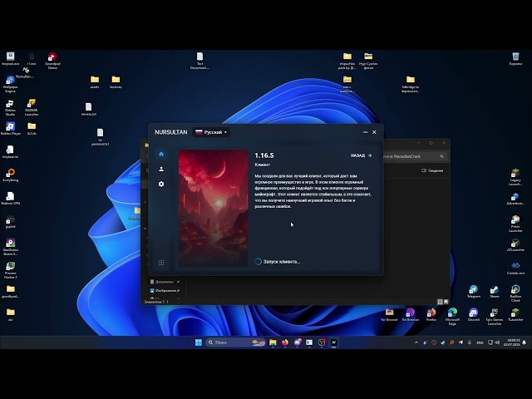Open Discord desktop shortcut
Viewport: 532px width, 399px height.
click(x=473, y=314)
